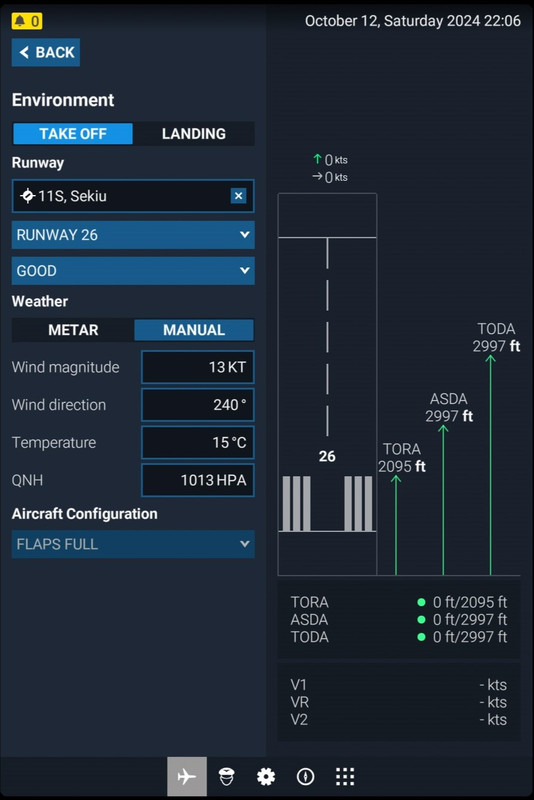Open settings with the gear icon
This screenshot has width=534, height=800.
coord(266,777)
